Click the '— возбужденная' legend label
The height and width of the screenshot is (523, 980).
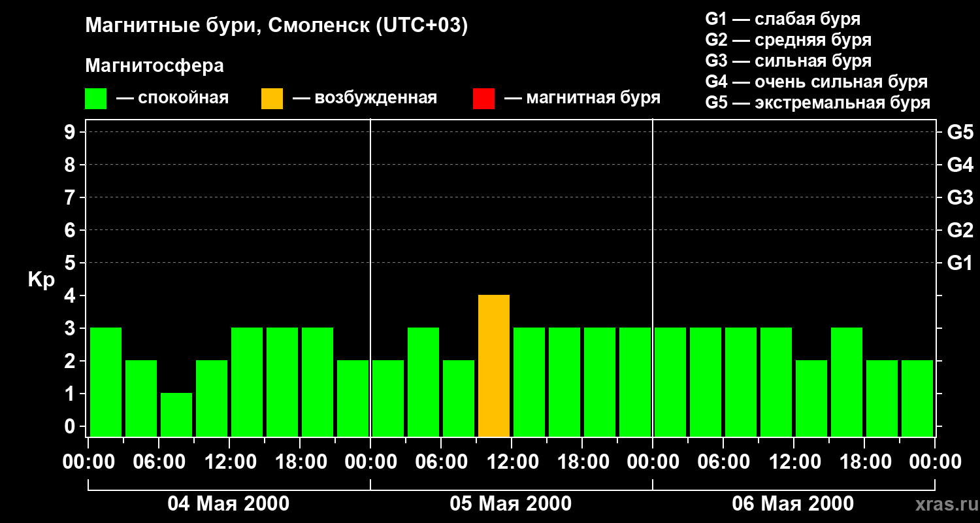point(365,98)
